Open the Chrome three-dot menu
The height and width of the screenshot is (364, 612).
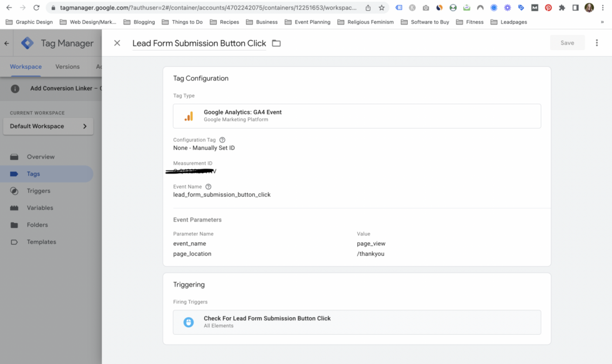click(x=603, y=7)
